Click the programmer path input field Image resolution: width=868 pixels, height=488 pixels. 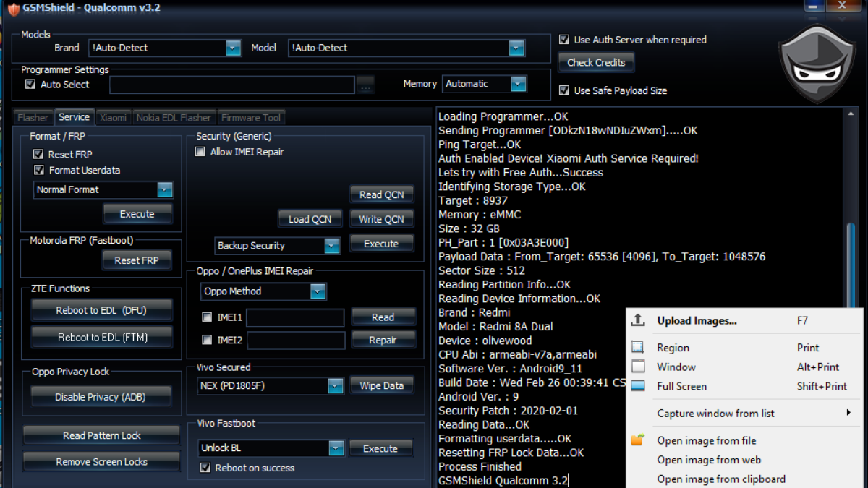click(x=232, y=85)
